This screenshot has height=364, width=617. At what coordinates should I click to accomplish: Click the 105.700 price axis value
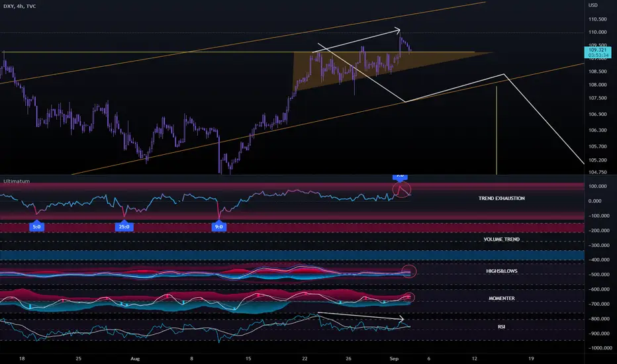point(597,146)
